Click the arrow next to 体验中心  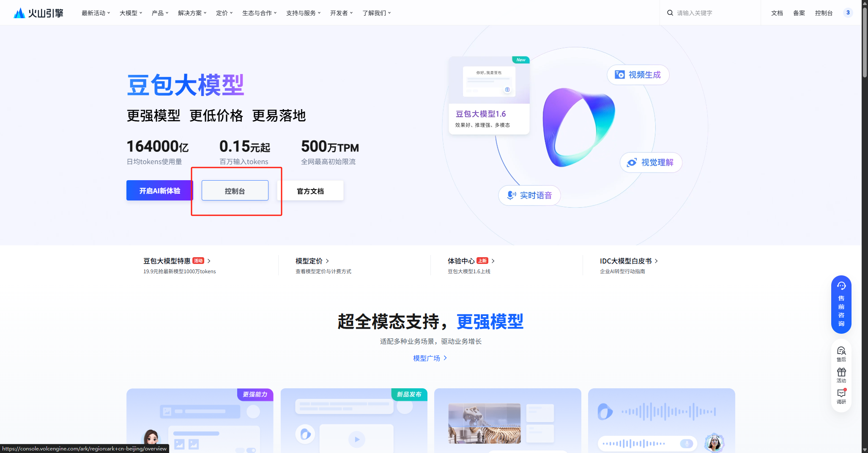coord(493,261)
